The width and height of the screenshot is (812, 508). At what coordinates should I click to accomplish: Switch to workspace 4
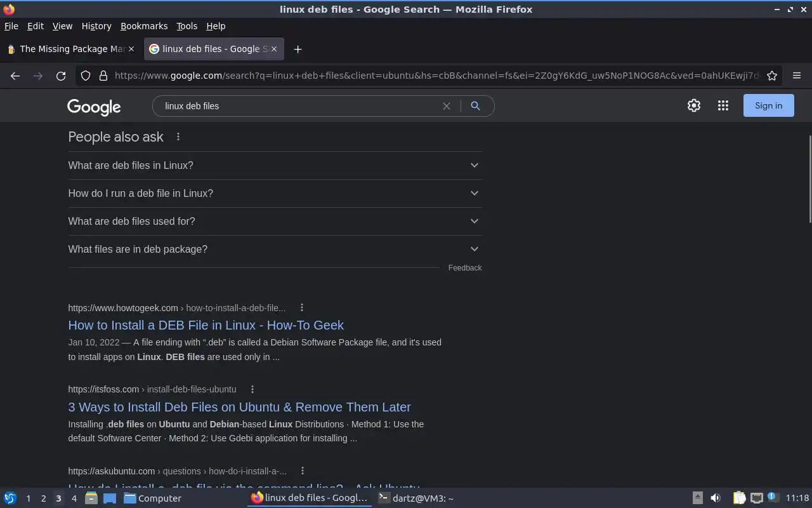(74, 498)
